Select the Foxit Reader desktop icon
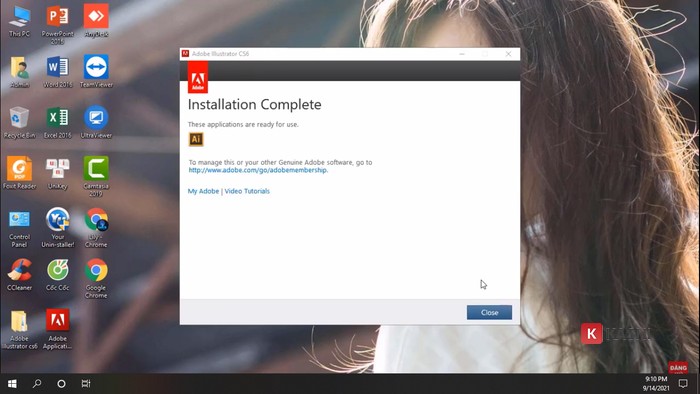Screen dimensions: 700x394 pyautogui.click(x=19, y=174)
